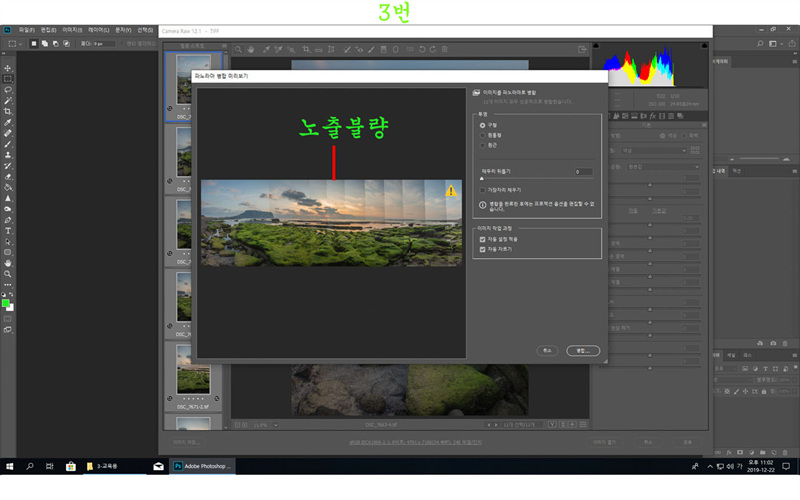Toggle shadow clipping warning in histogram
The width and height of the screenshot is (800, 500).
[596, 46]
